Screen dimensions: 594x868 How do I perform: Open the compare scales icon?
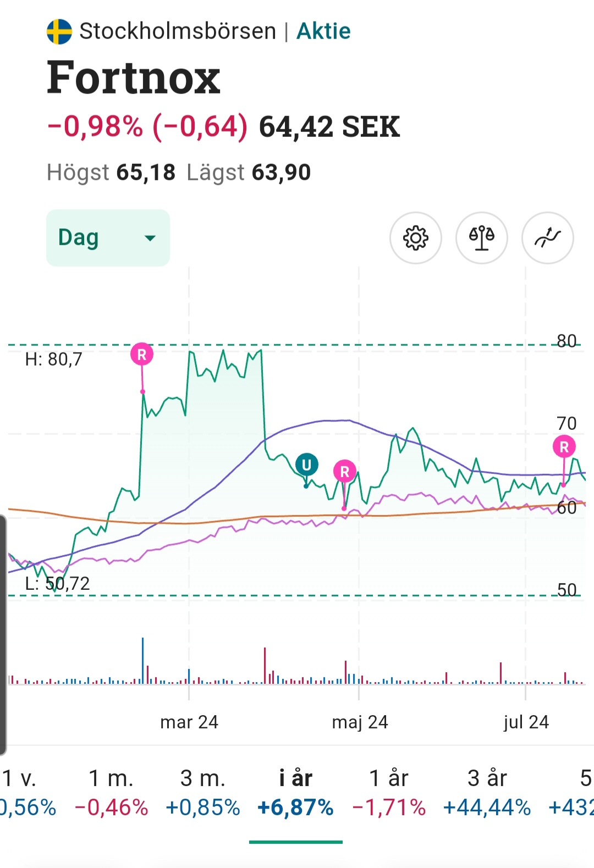[x=481, y=238]
